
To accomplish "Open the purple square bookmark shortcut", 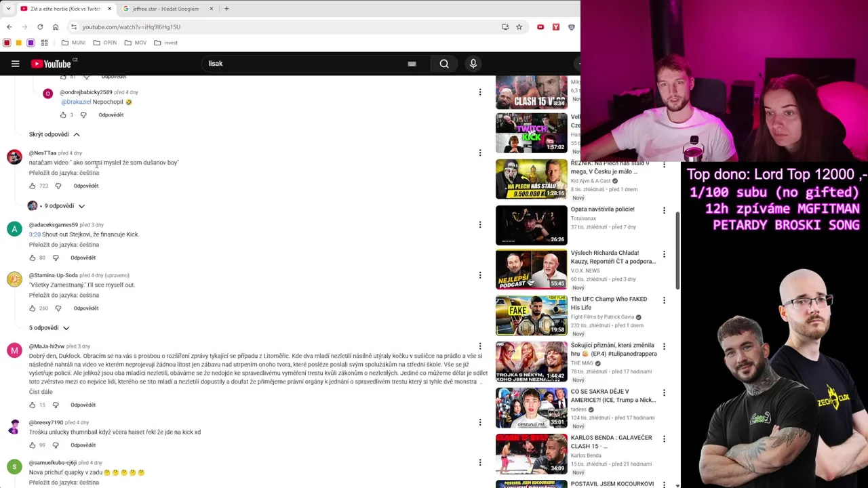I will pyautogui.click(x=31, y=43).
